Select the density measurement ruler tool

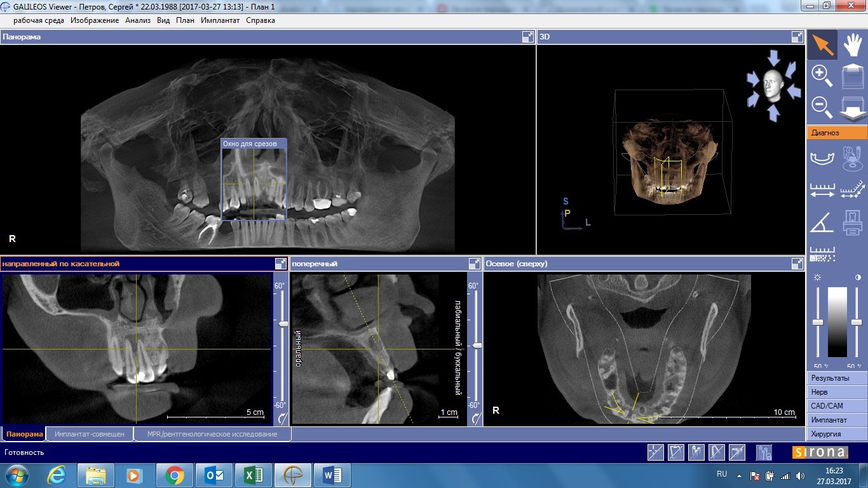tap(822, 254)
